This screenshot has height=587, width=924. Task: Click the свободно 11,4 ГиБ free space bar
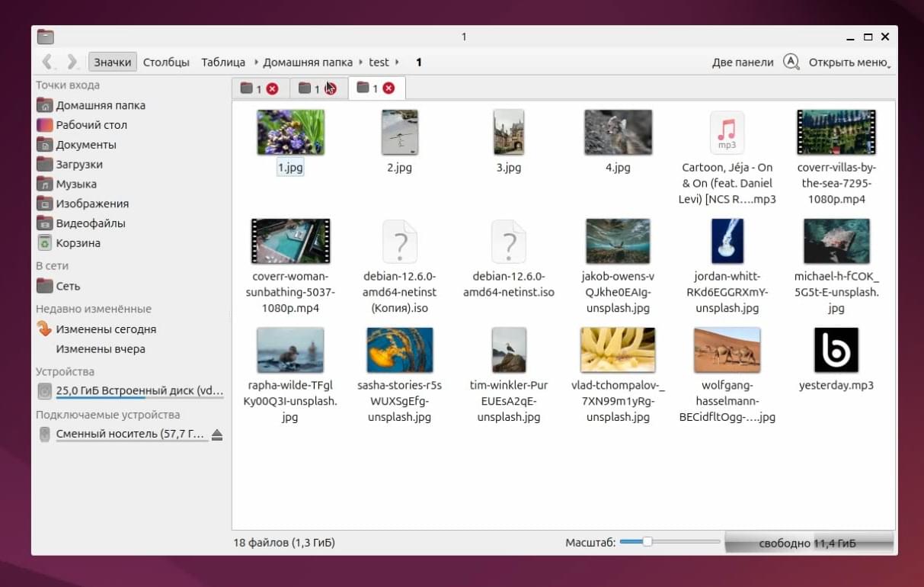point(808,543)
